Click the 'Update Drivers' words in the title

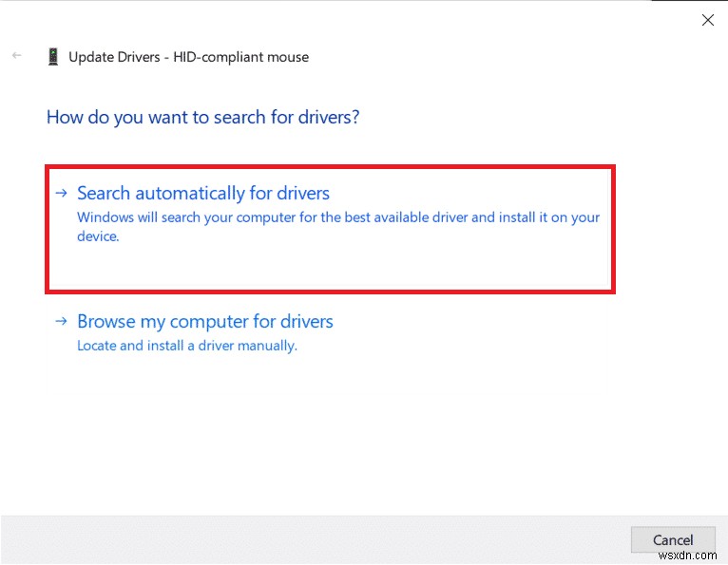click(116, 57)
